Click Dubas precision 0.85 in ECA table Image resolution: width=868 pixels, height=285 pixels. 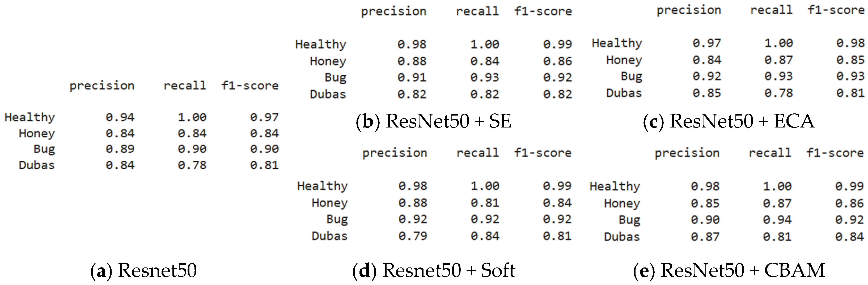click(x=707, y=93)
